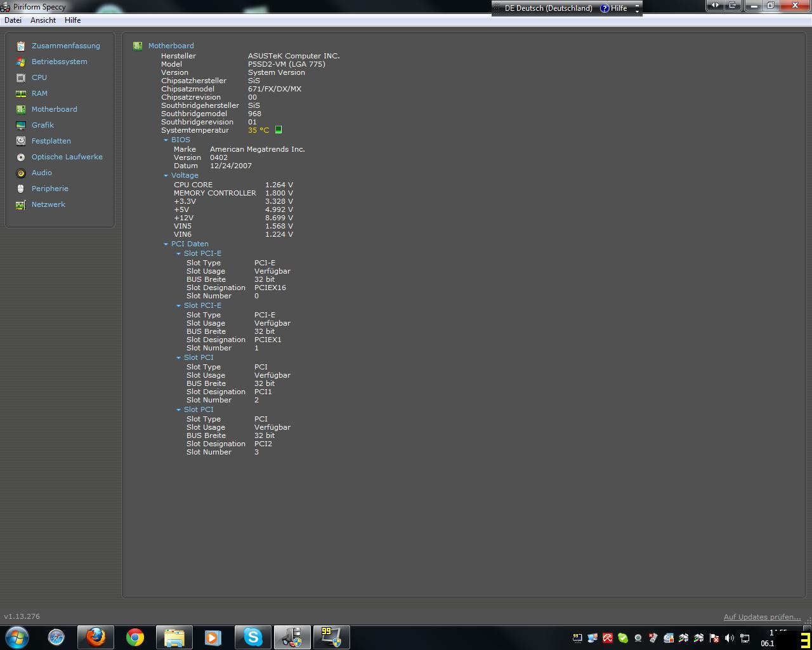The height and width of the screenshot is (650, 812).
Task: Select the manufacturer ASUSTeK Computer INC.
Action: point(294,56)
